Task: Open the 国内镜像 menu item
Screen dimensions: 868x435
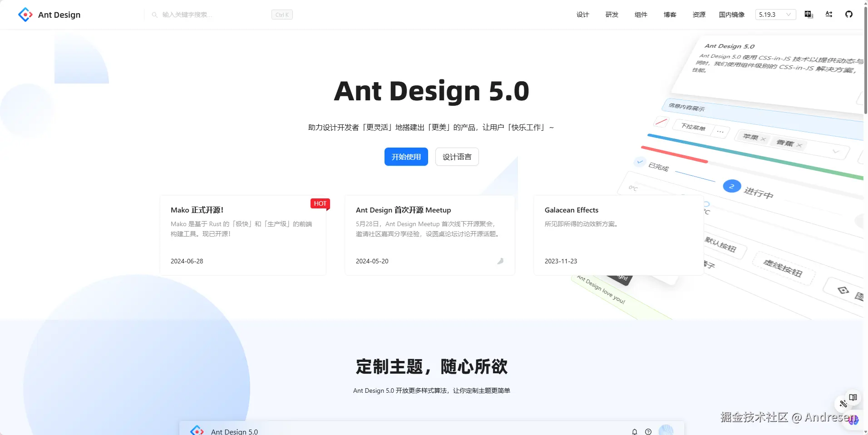Action: pos(731,15)
